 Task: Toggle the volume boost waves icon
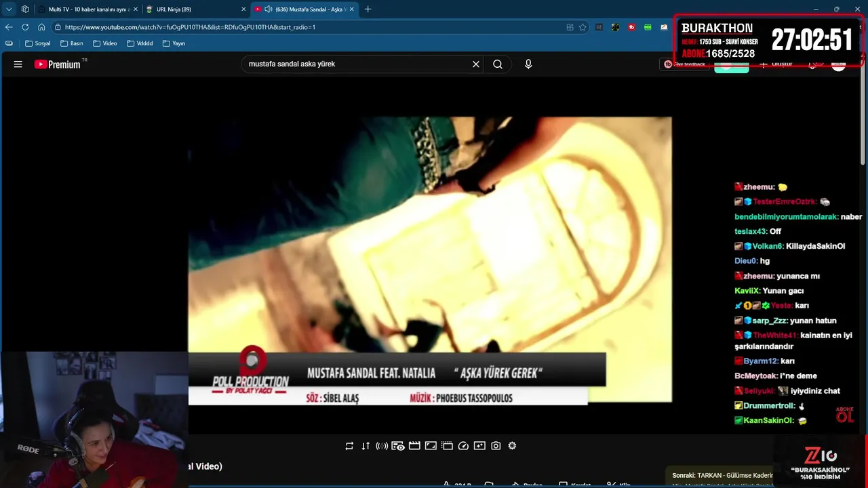pyautogui.click(x=382, y=446)
